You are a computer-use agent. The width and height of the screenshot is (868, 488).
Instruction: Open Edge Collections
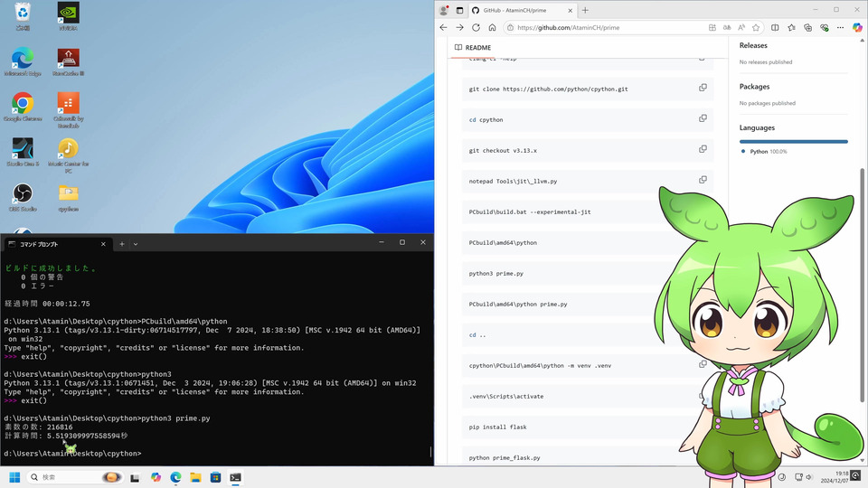[807, 27]
